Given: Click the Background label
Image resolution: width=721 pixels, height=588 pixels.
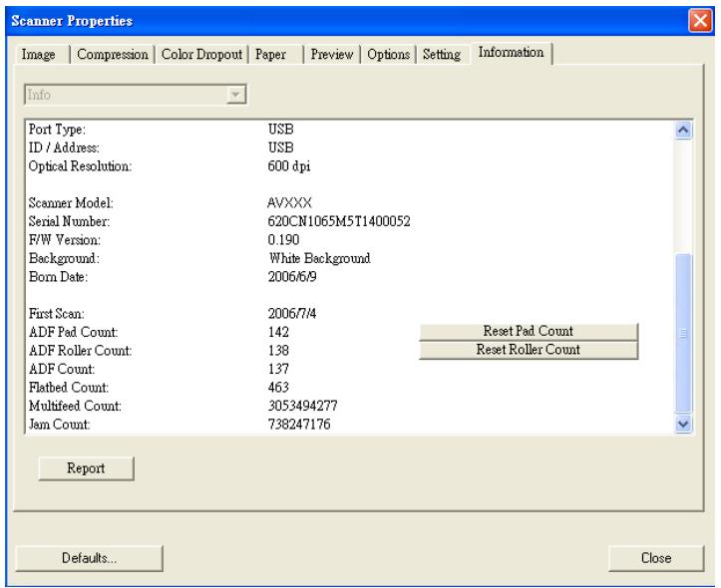Looking at the screenshot, I should [64, 258].
